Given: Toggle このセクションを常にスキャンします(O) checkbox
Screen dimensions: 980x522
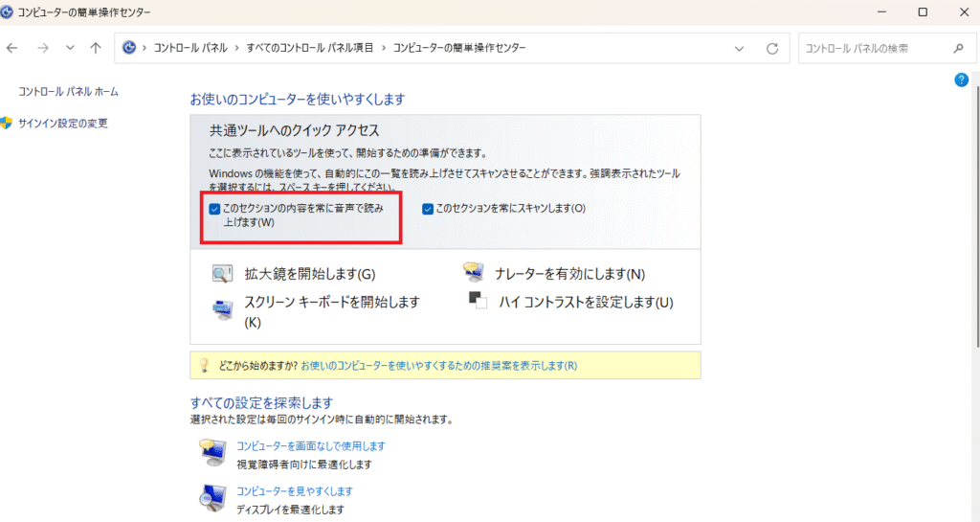Looking at the screenshot, I should pos(428,209).
